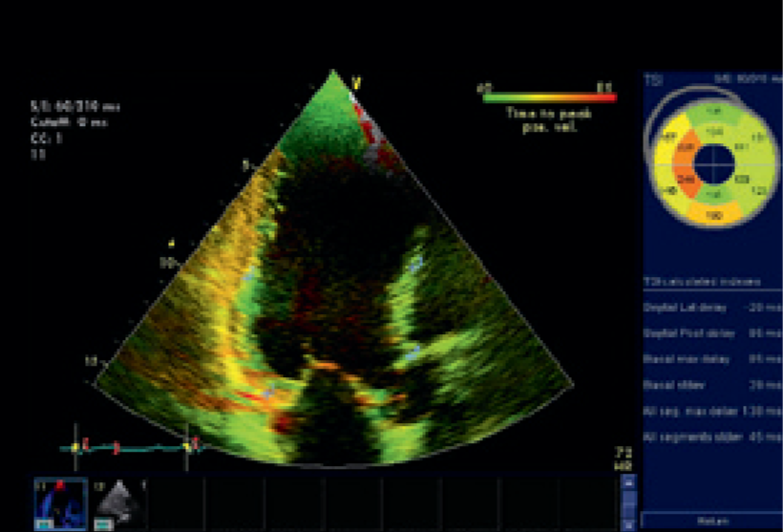Open the grayscale echo thumbnail

pos(118,502)
